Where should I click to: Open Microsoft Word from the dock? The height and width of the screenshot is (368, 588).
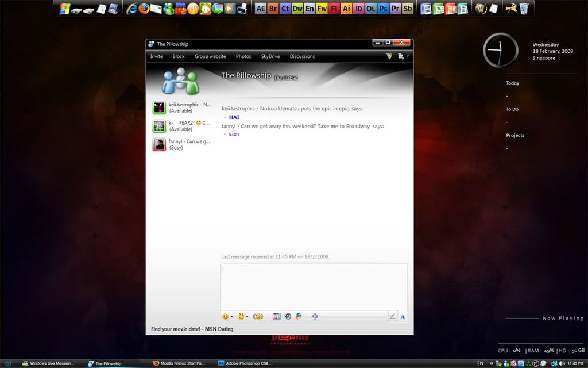pos(425,9)
